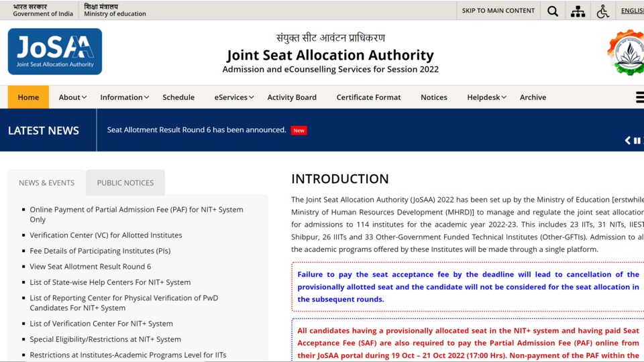Open Seat Allotment Result Round 6 news headline
The image size is (644, 362).
point(197,129)
